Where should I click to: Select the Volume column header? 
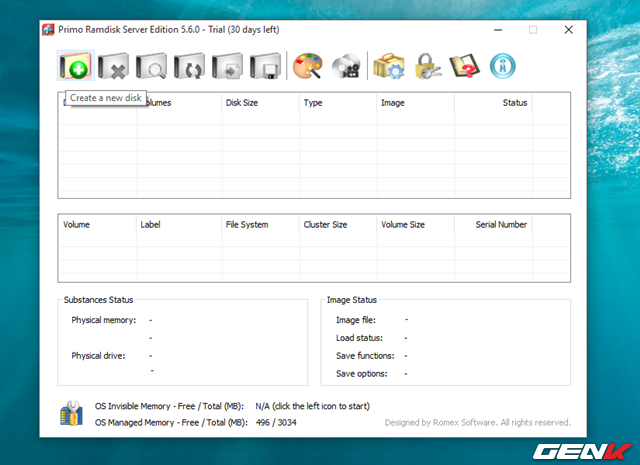point(76,225)
